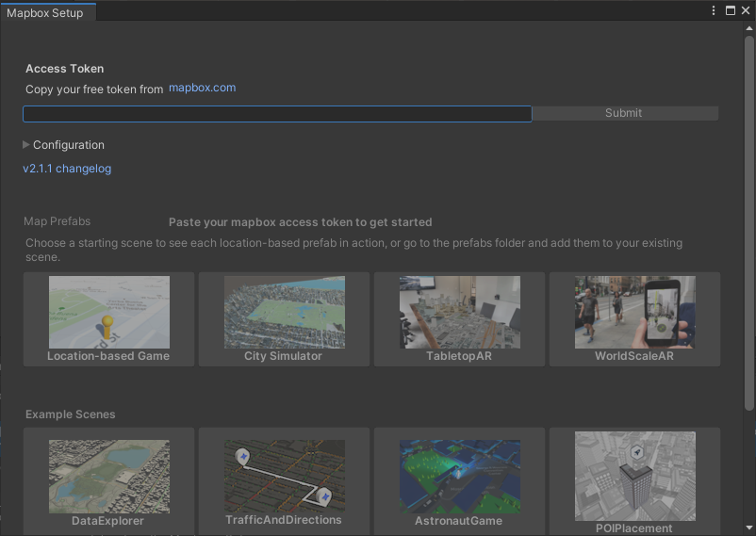
Task: Select the TrafficAndDirections example scene
Action: tap(284, 481)
